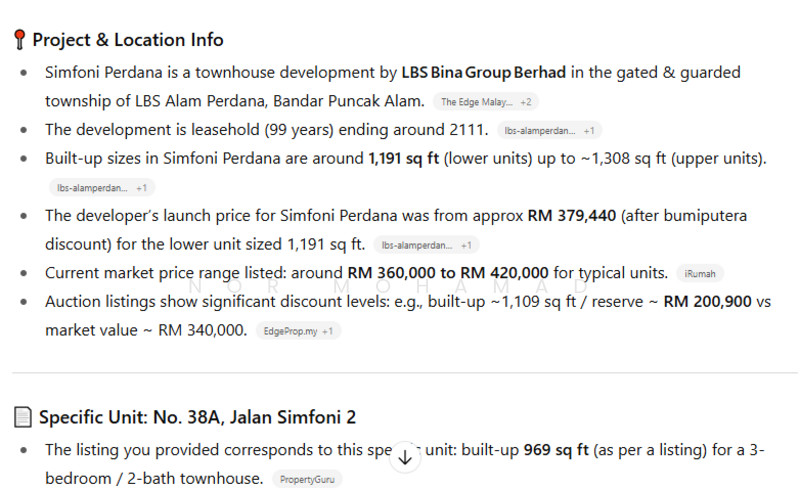Viewport: 800px width, 490px height.
Task: Open lbs-alamperdan citation below built-up sizes bullet
Action: coord(92,187)
